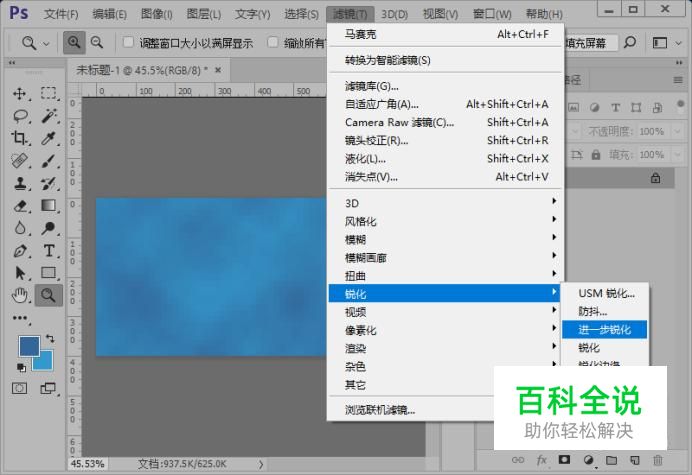Choose Camera Raw filter menu item

click(x=445, y=122)
